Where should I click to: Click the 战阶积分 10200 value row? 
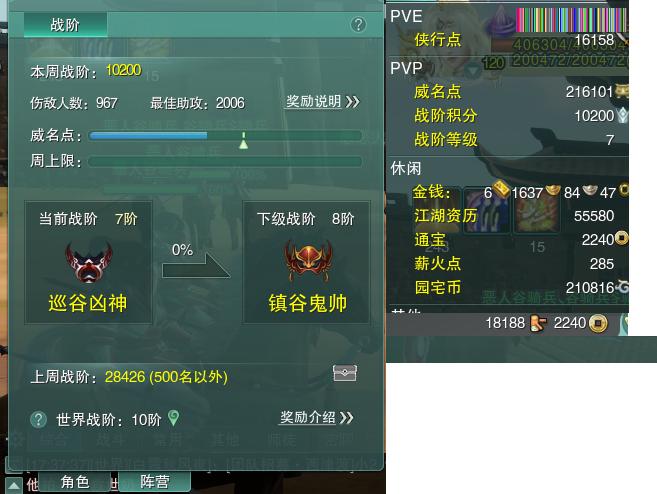pos(509,116)
